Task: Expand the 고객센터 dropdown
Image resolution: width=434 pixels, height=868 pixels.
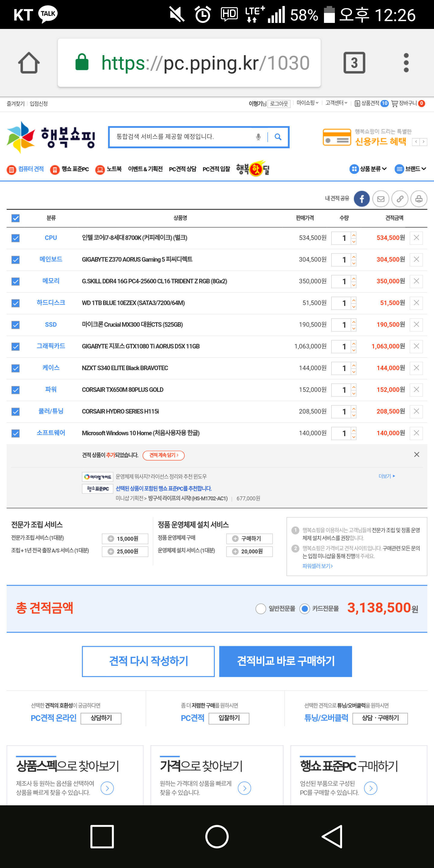Action: tap(336, 103)
